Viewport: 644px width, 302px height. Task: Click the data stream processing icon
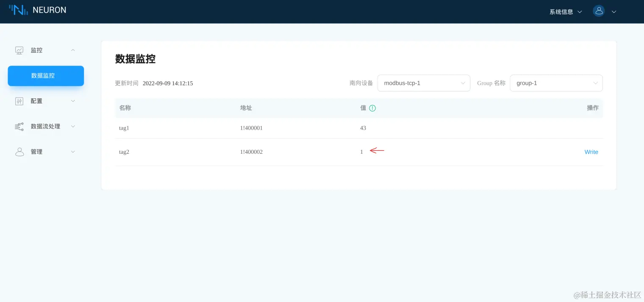click(x=19, y=127)
